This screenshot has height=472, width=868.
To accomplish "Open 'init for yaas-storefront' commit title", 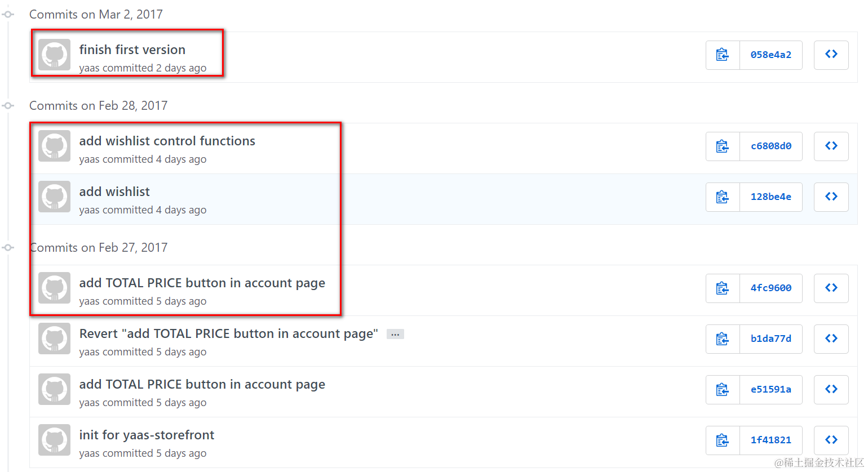I will [147, 435].
